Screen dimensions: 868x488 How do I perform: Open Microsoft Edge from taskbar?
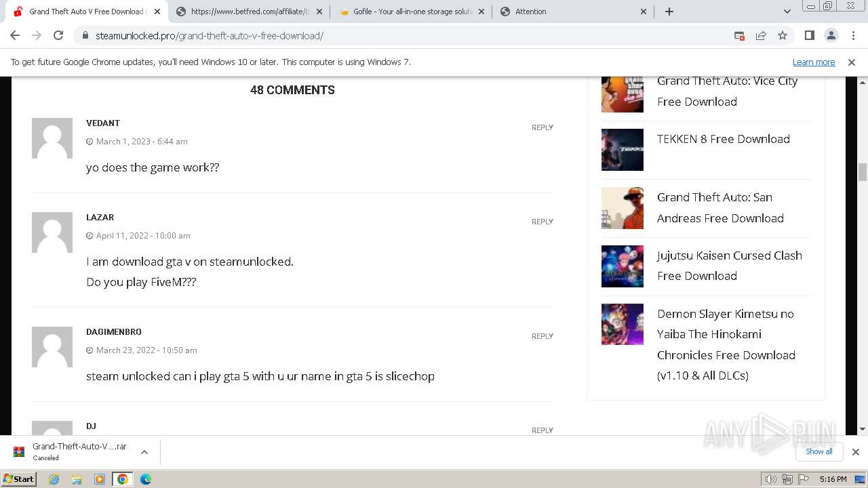[145, 479]
